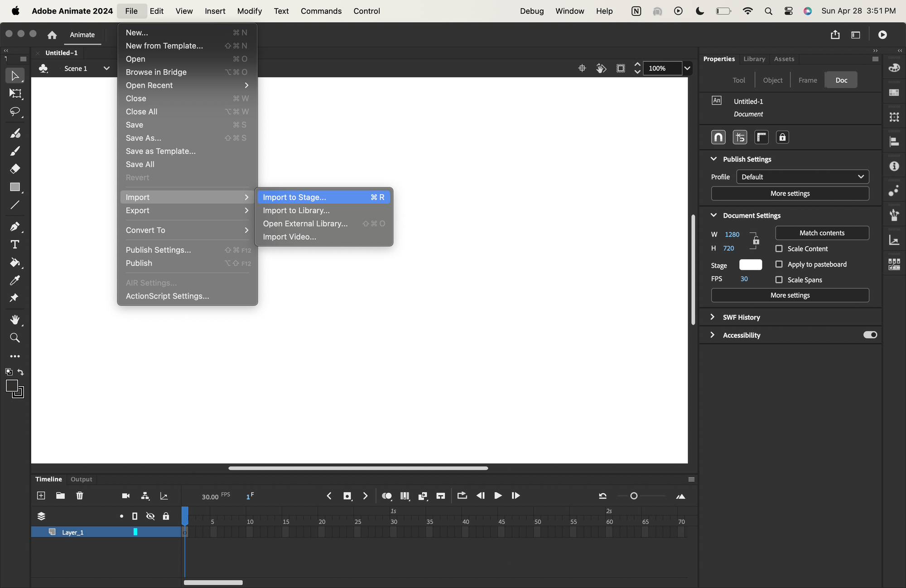Select the Eyedropper tool
The image size is (906, 588).
point(15,281)
